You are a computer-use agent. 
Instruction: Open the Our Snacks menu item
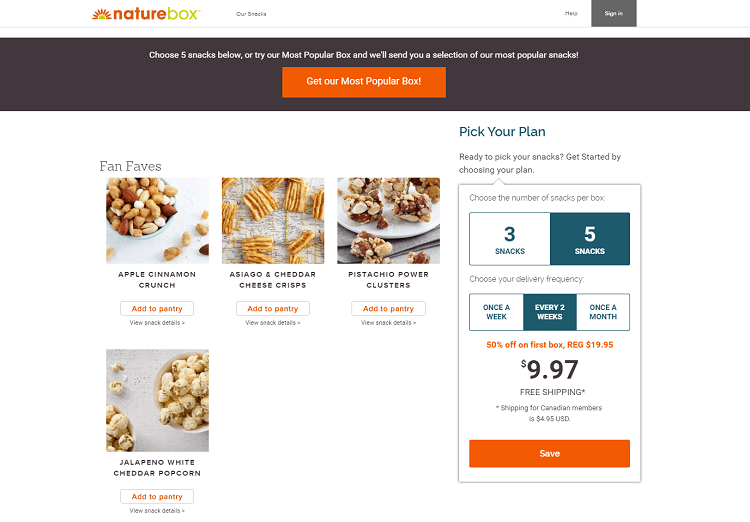click(x=251, y=14)
